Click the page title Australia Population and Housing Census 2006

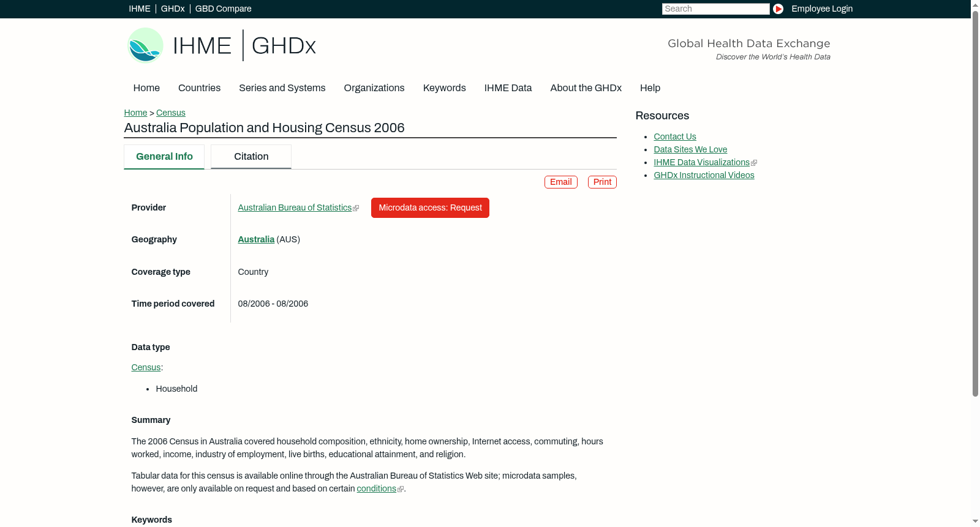click(x=265, y=128)
